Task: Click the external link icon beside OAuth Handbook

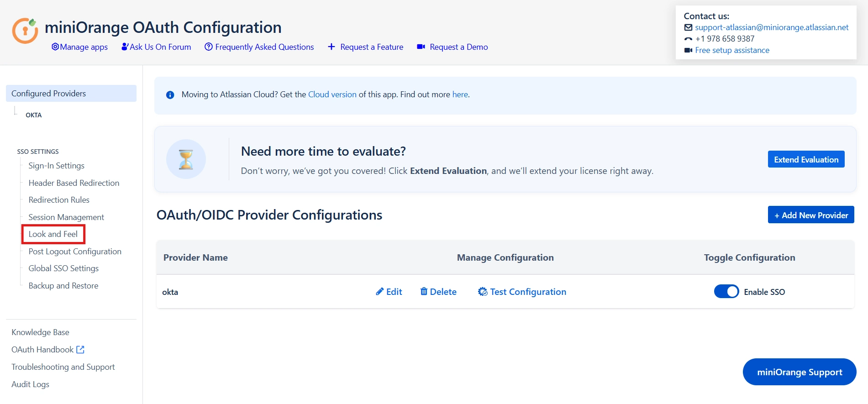Action: pos(80,350)
